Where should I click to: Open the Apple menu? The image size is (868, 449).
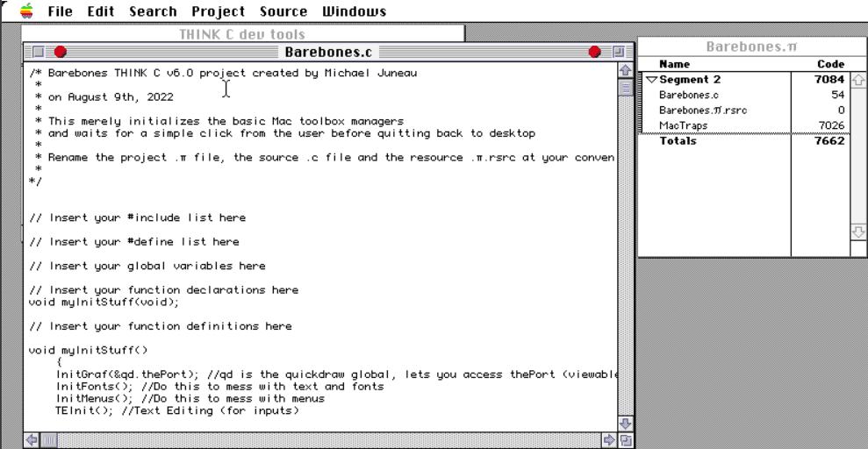(x=26, y=11)
